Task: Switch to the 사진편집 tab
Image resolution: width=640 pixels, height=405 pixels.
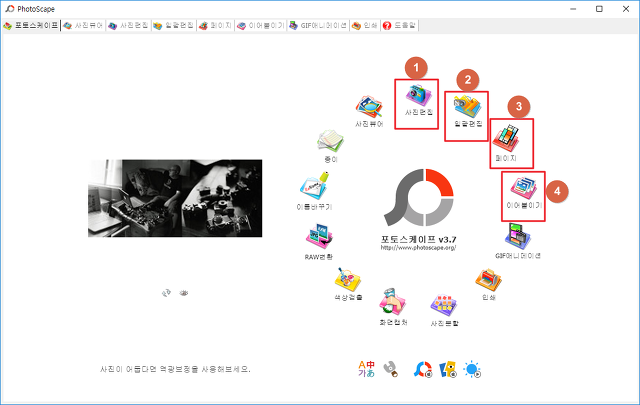Action: pyautogui.click(x=128, y=25)
